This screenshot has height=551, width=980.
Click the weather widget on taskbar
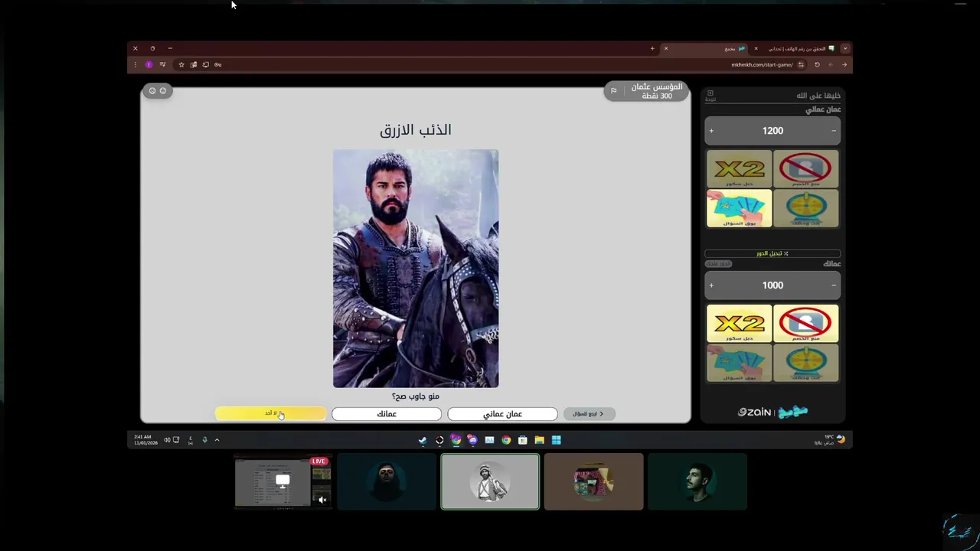(x=831, y=440)
